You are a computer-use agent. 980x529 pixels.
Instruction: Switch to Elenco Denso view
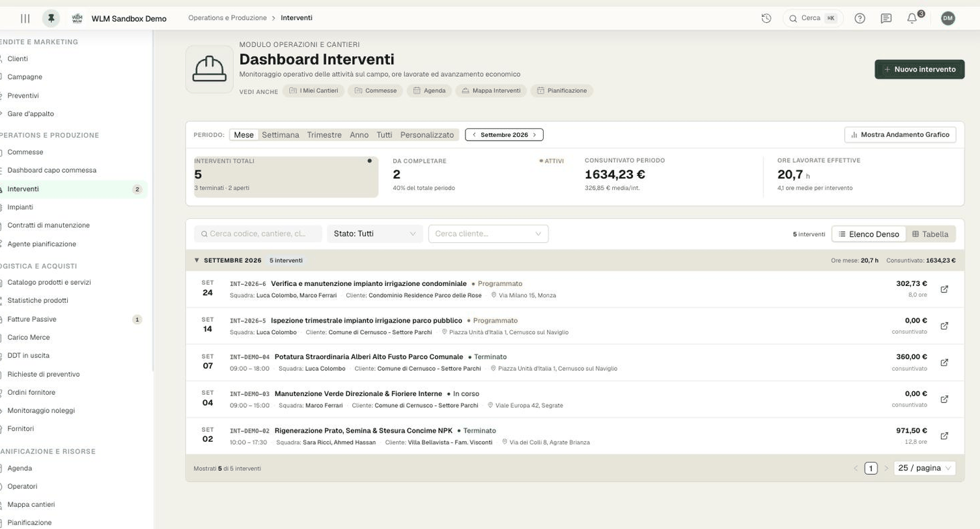[869, 234]
